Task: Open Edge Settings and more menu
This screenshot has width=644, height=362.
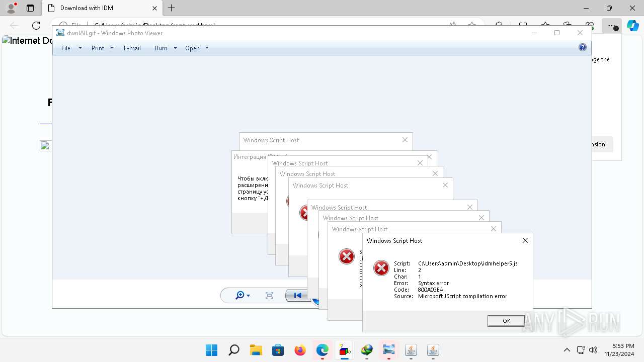Action: click(611, 26)
